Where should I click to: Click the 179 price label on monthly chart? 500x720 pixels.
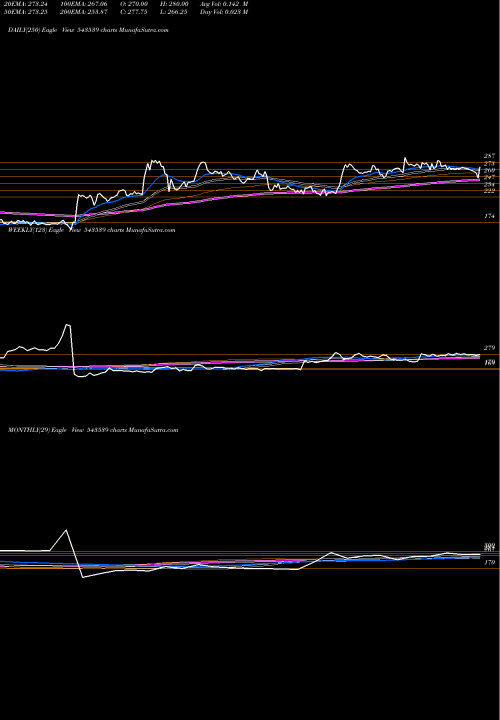(x=489, y=562)
